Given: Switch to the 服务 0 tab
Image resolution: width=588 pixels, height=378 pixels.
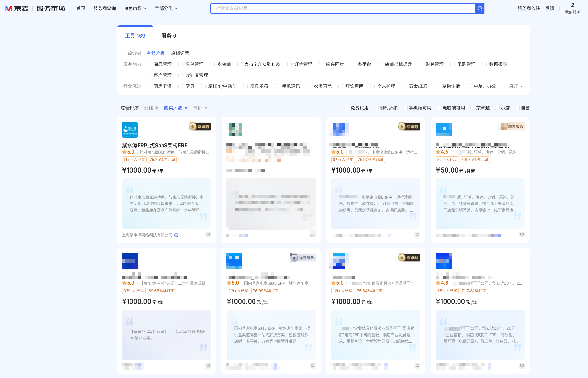Looking at the screenshot, I should coord(169,36).
